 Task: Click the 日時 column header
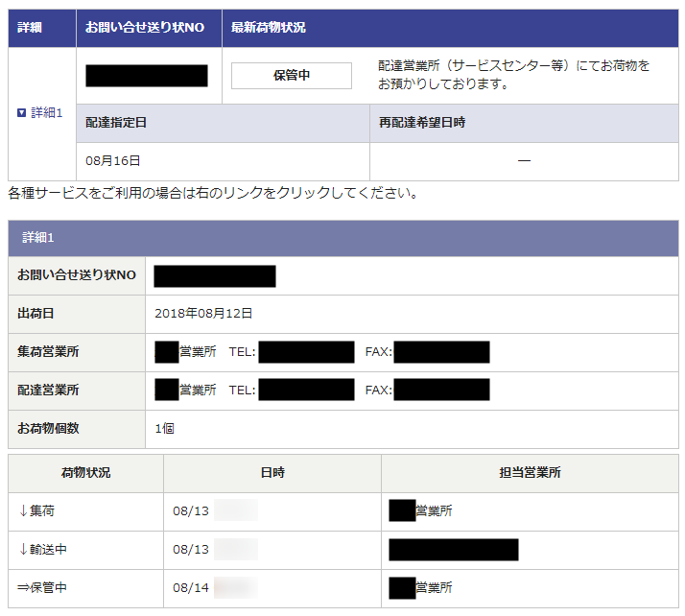[x=272, y=473]
